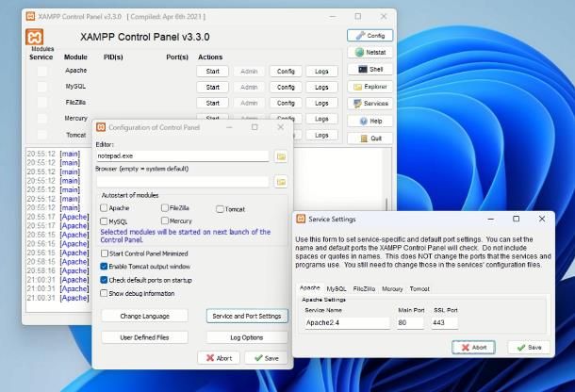575x392 pixels.
Task: Abort the Service Settings dialog
Action: click(x=473, y=348)
